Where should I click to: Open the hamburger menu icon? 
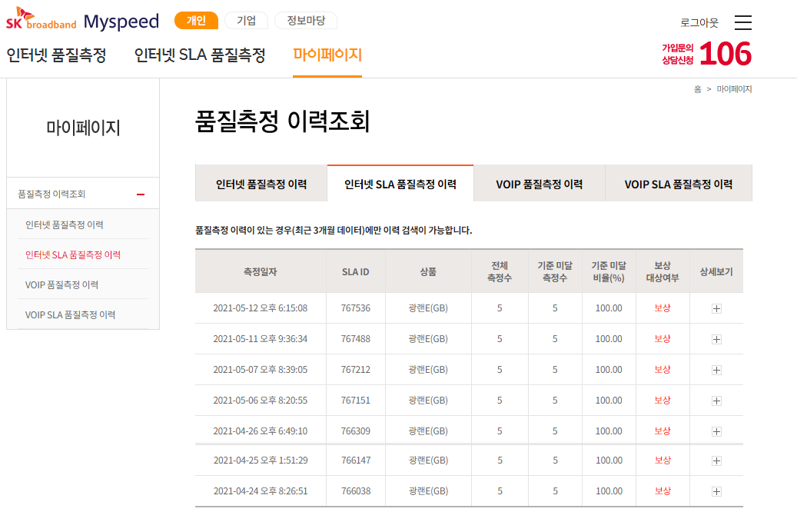(x=743, y=22)
